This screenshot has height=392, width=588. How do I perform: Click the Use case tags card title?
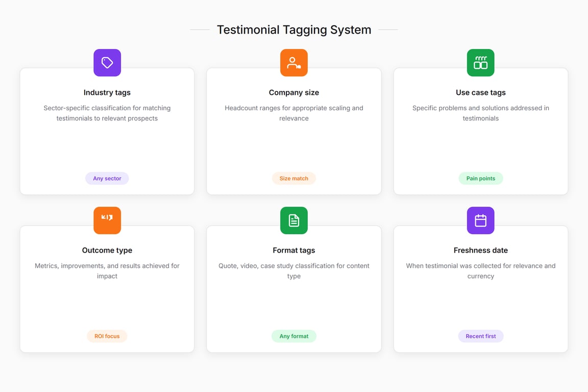click(x=480, y=93)
